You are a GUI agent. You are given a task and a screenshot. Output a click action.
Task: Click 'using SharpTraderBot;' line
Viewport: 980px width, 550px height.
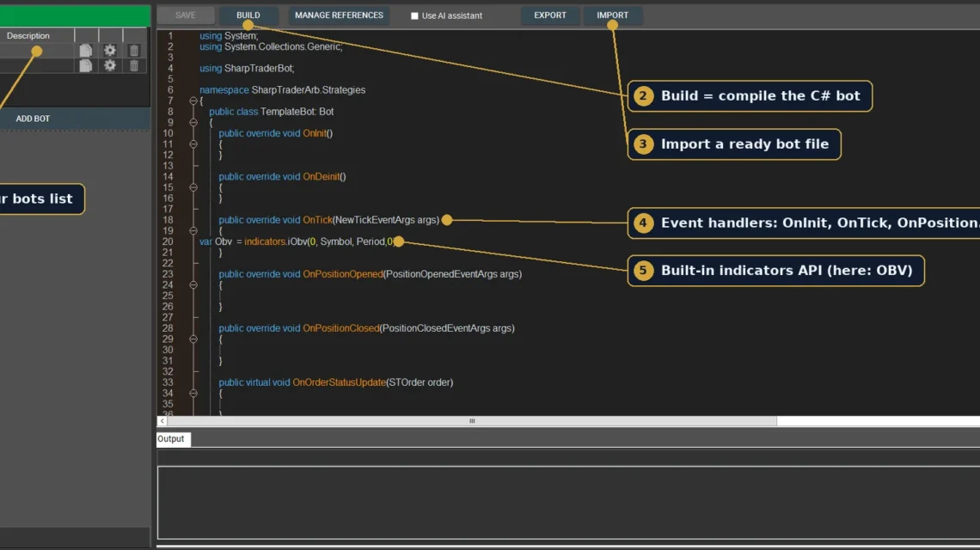(x=247, y=68)
